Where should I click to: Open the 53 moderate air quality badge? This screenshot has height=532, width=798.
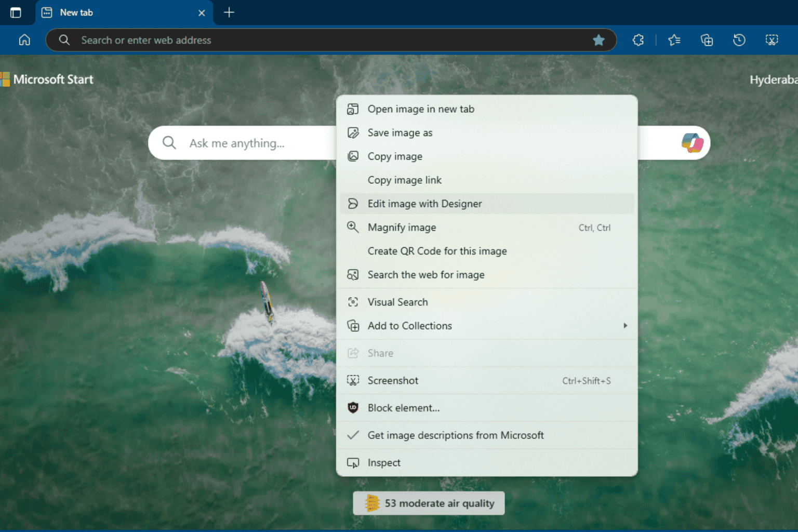(429, 503)
